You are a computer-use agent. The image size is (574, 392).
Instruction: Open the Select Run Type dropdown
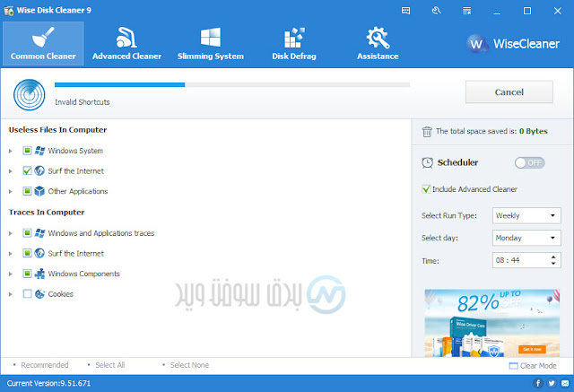coord(526,215)
